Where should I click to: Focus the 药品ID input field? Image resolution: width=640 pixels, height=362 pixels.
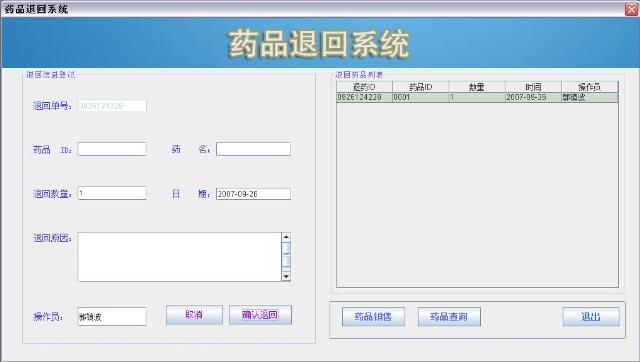tap(112, 149)
